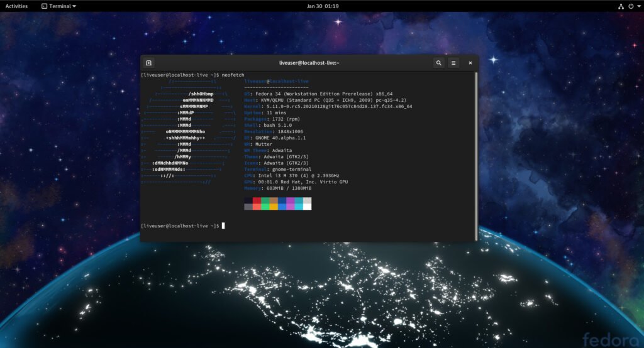Click the Shell value 'bash 5.1.0'
The height and width of the screenshot is (348, 644).
point(277,125)
